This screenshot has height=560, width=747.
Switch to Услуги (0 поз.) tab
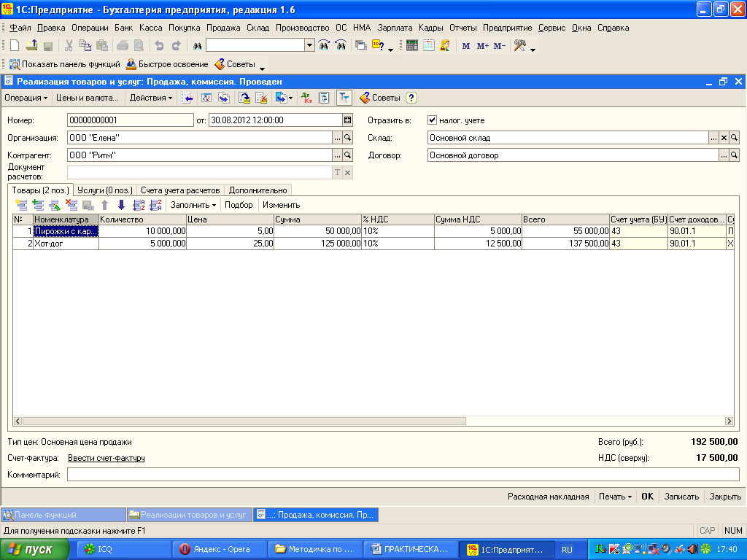tap(105, 190)
